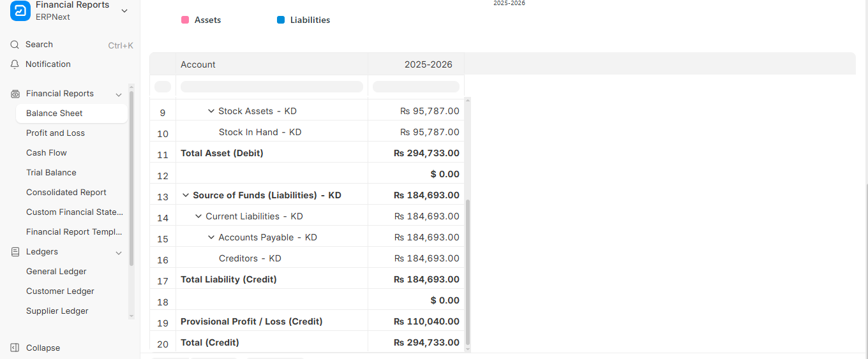The width and height of the screenshot is (868, 359).
Task: Collapse the Financial Reports sidebar section
Action: coord(119,94)
